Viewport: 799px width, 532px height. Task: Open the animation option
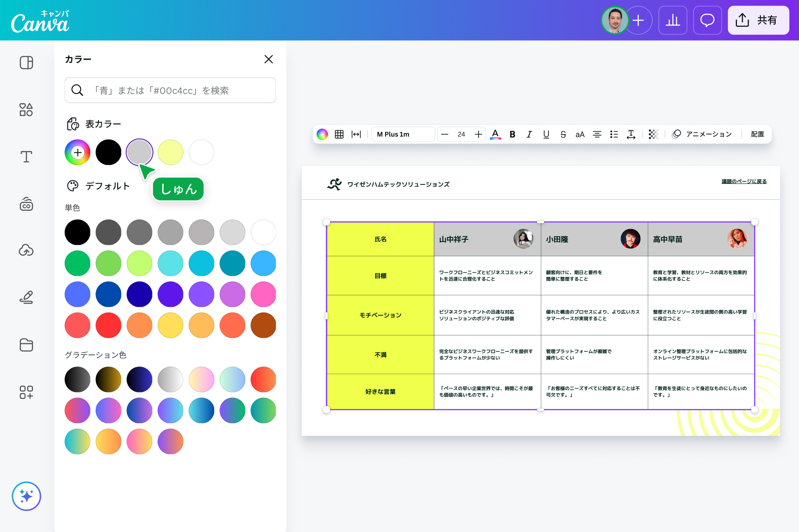[702, 134]
